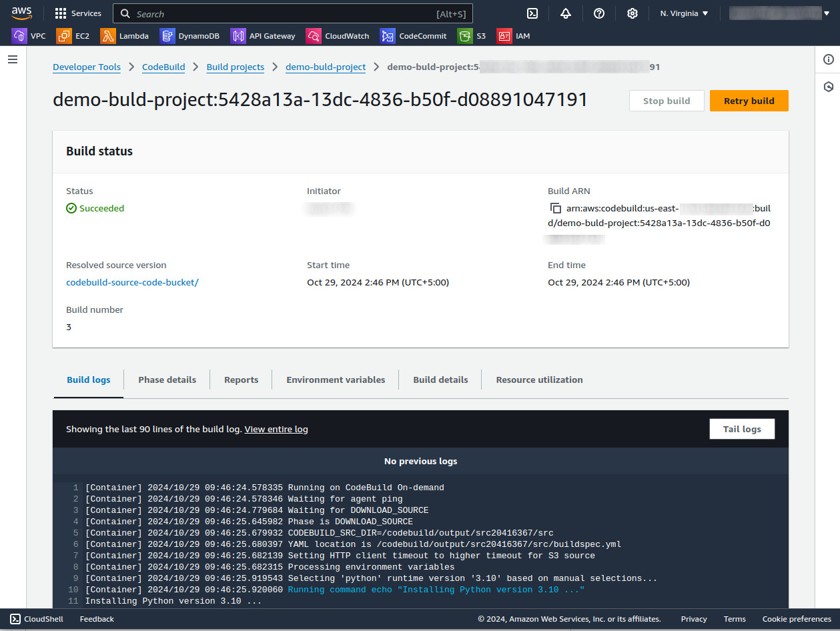The height and width of the screenshot is (631, 840).
Task: Open the demo-buld-project breadcrumb link
Action: (x=326, y=67)
